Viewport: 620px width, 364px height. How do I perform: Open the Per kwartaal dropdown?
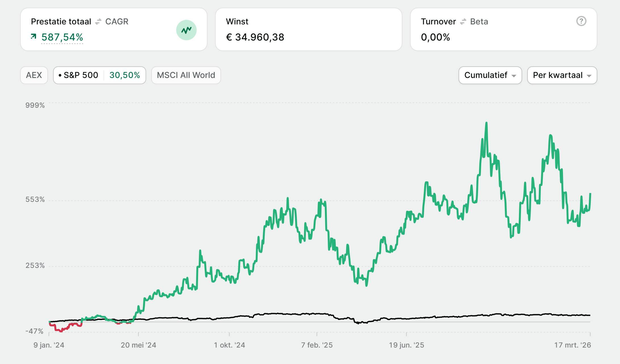pos(558,75)
